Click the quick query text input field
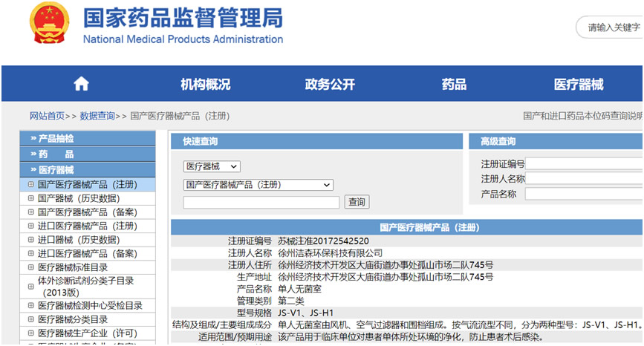 coord(261,202)
